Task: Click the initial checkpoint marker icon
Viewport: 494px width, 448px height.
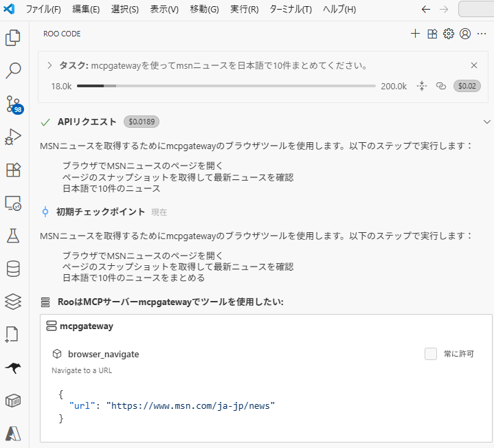Action: [45, 212]
